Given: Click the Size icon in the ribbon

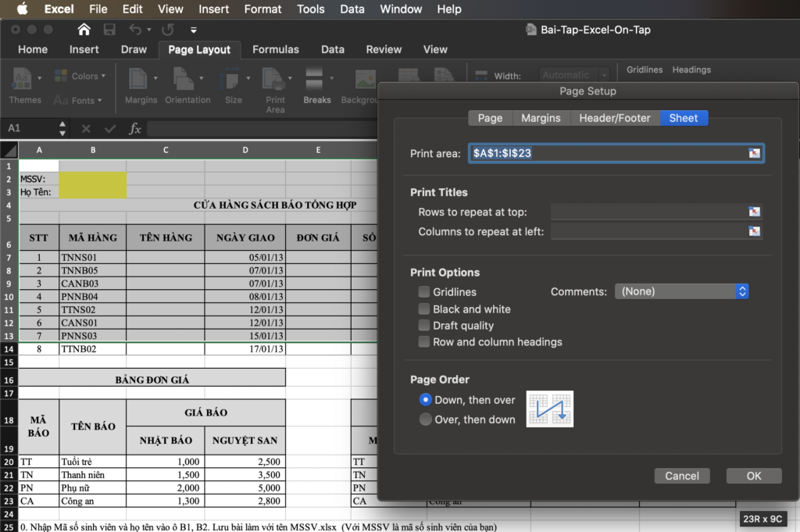Looking at the screenshot, I should point(230,79).
